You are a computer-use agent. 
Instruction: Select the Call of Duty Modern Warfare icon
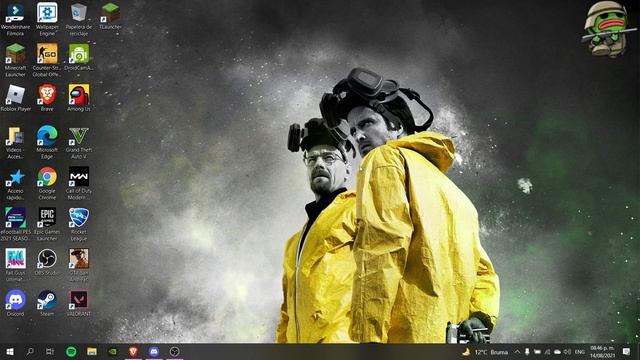pos(79,183)
